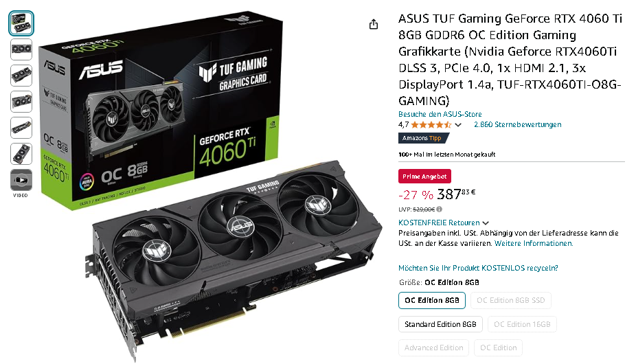Select the second thumbnail showing front fans
The height and width of the screenshot is (364, 636).
click(x=21, y=49)
